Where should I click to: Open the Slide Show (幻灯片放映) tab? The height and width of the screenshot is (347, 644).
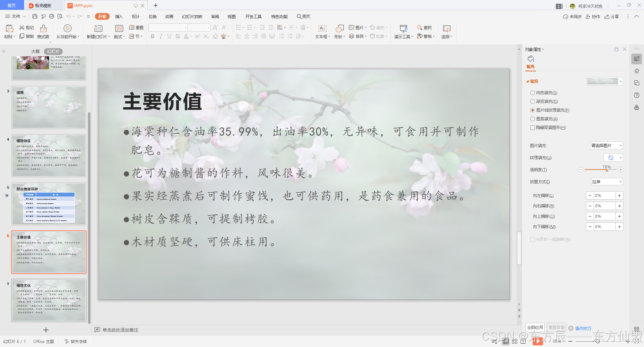tap(192, 16)
